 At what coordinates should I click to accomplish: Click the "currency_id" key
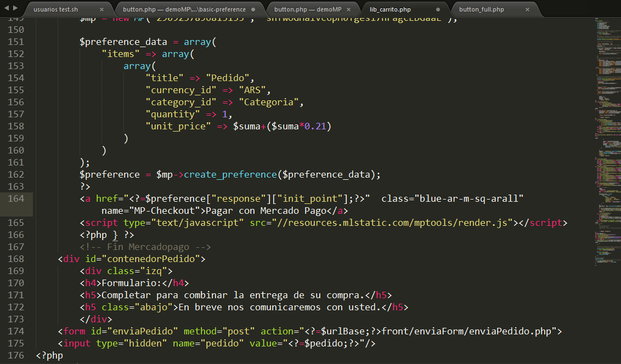[181, 90]
